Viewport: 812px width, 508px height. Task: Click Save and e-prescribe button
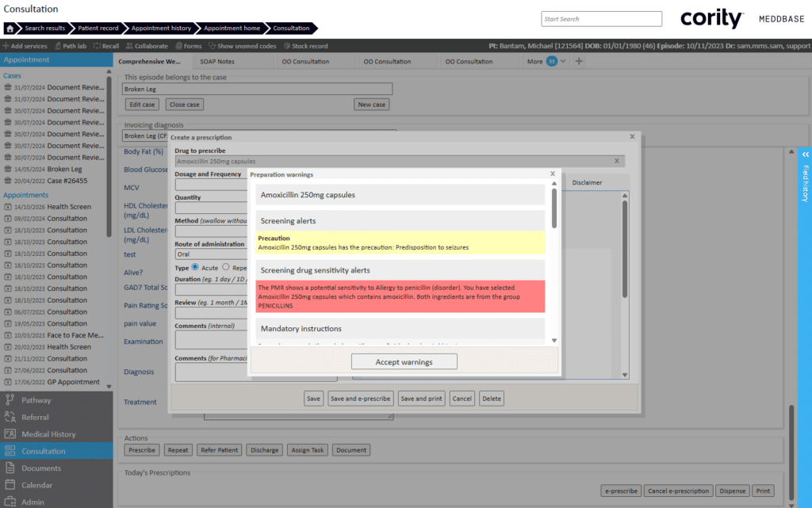tap(361, 399)
